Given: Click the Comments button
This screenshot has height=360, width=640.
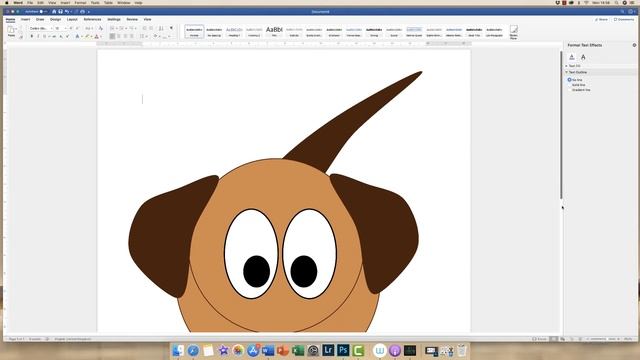Looking at the screenshot, I should tap(624, 19).
